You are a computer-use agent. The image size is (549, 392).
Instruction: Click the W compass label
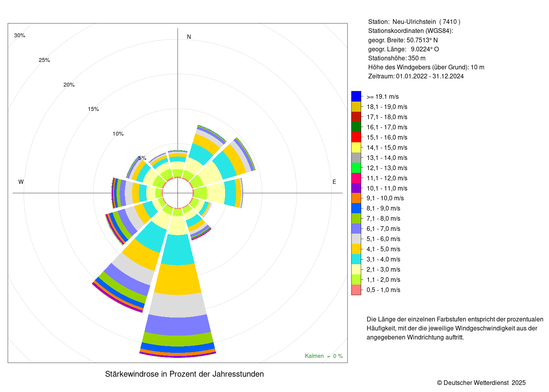click(x=21, y=182)
